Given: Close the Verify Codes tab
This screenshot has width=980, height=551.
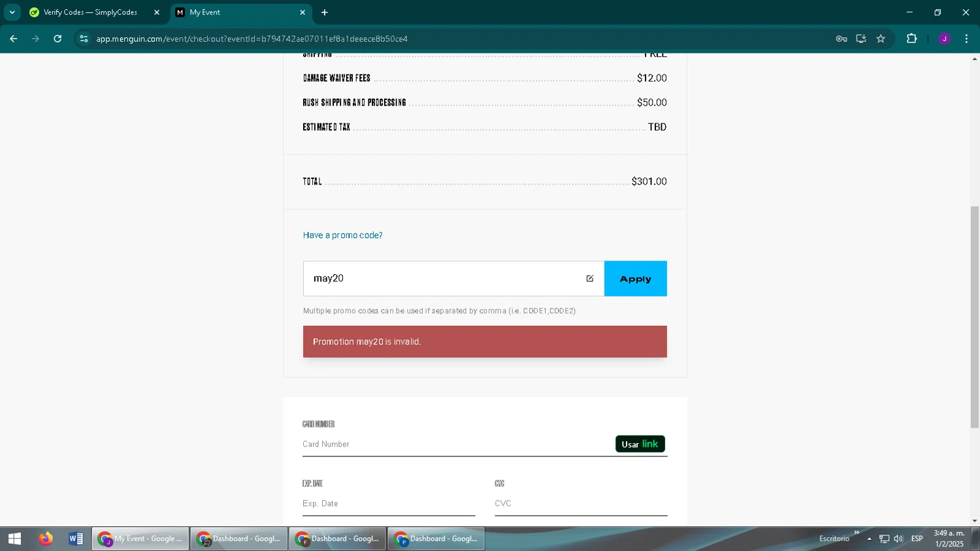Looking at the screenshot, I should pos(157,12).
